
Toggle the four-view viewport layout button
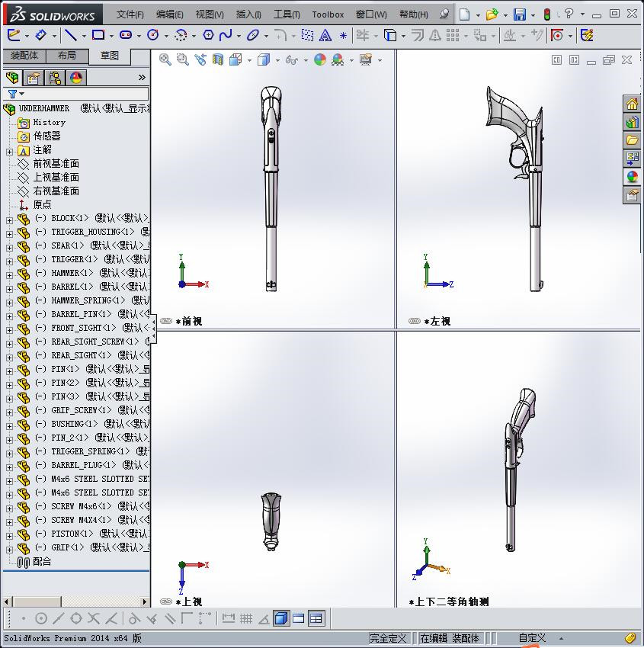316,618
